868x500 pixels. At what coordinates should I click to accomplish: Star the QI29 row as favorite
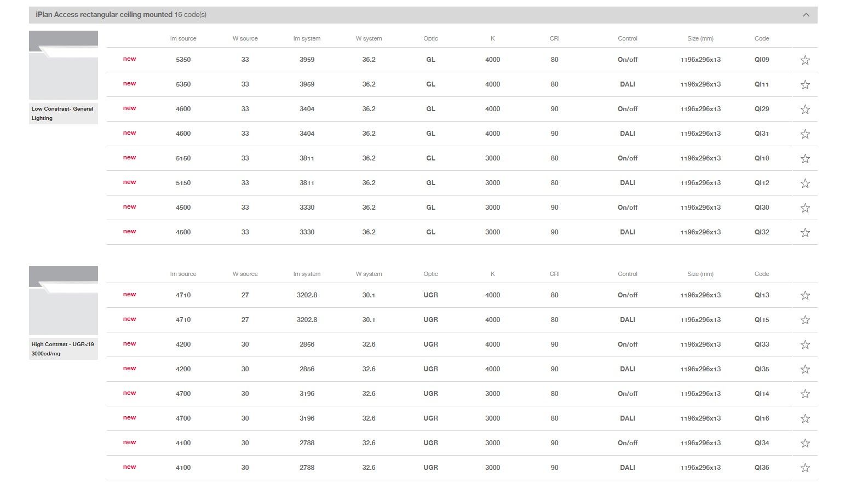(804, 110)
